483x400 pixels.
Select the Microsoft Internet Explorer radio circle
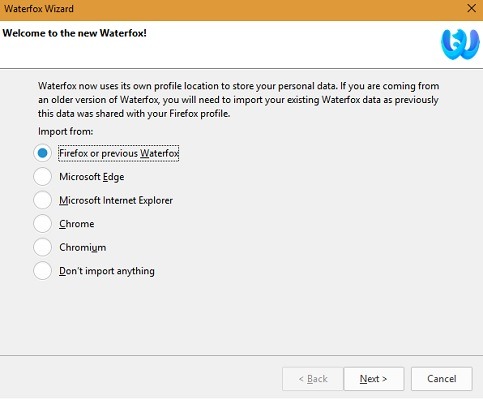[x=42, y=200]
